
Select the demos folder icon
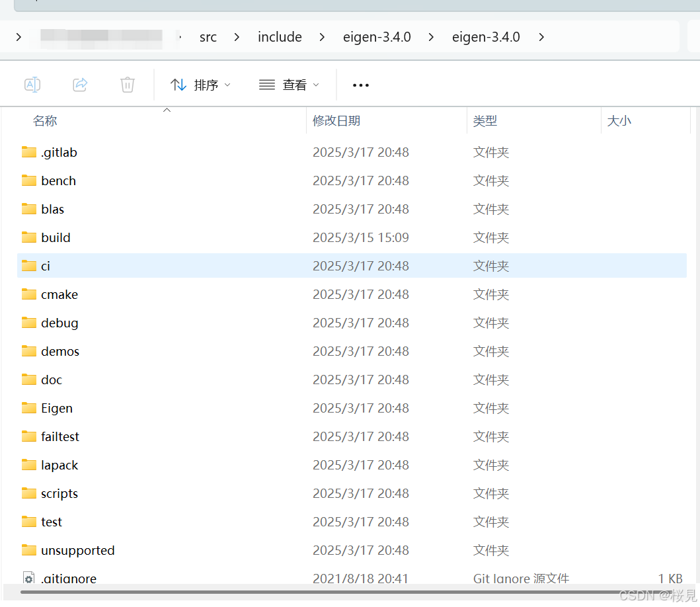point(29,351)
